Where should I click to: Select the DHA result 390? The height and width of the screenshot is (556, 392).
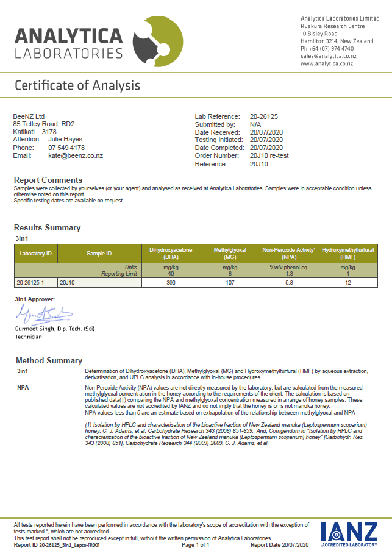(171, 283)
